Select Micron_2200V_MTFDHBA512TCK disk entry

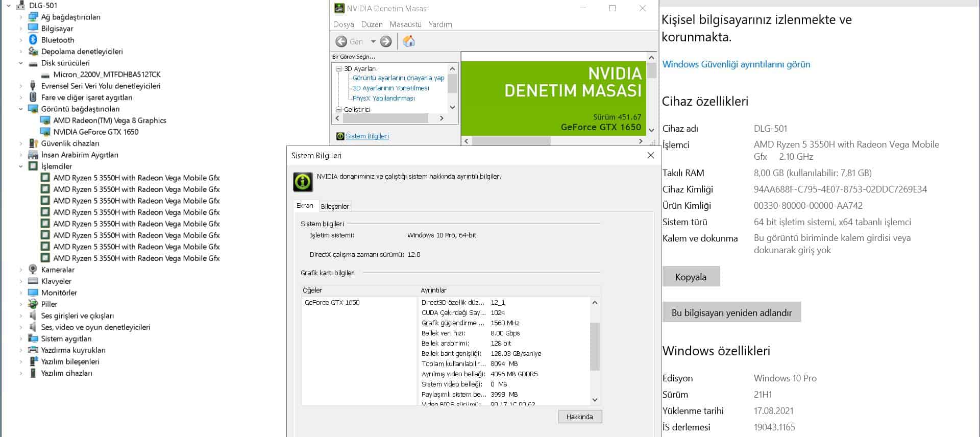(x=107, y=75)
